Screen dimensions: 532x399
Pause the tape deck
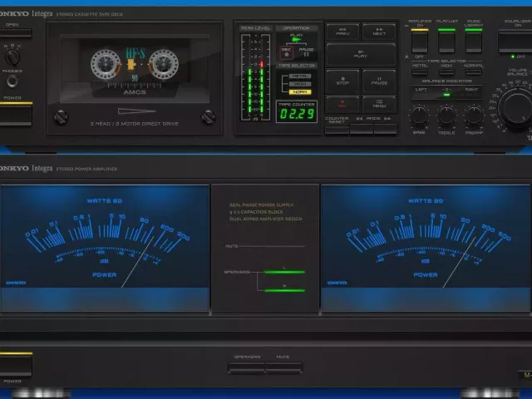click(379, 81)
